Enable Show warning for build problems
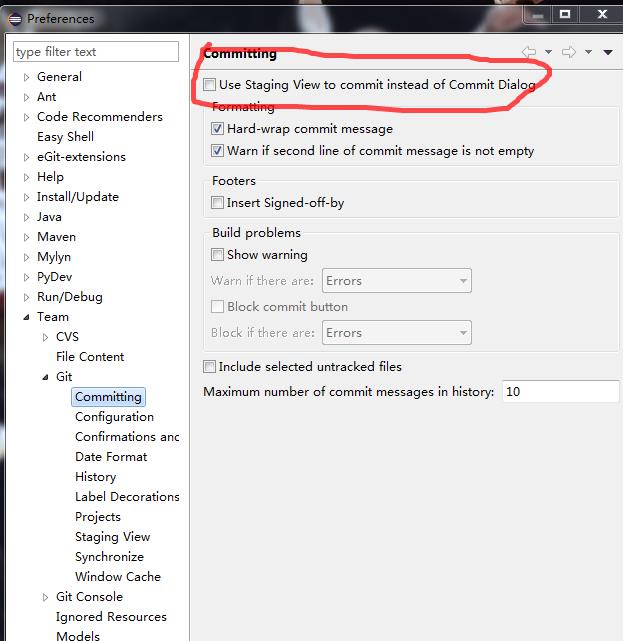Screen dimensions: 623x641 point(217,254)
